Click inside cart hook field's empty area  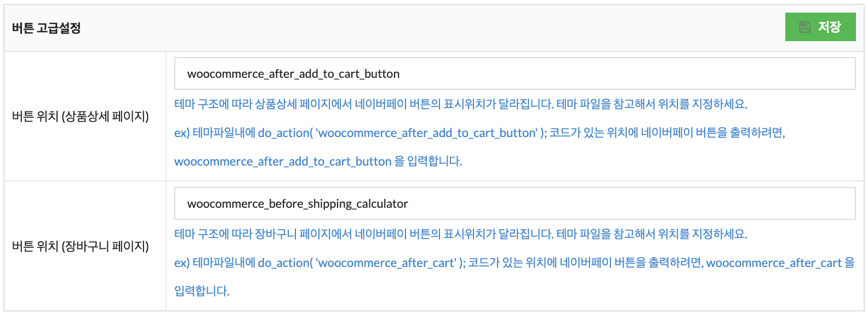point(630,203)
